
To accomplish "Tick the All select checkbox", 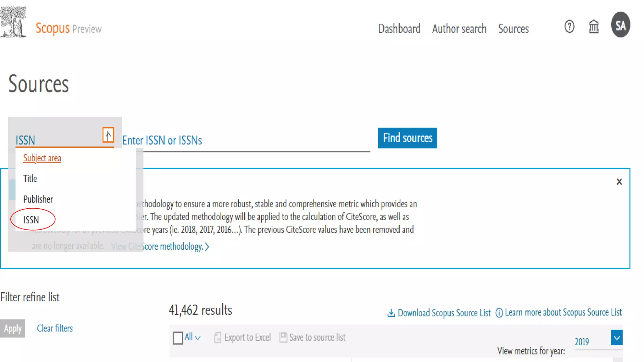I will pyautogui.click(x=178, y=338).
